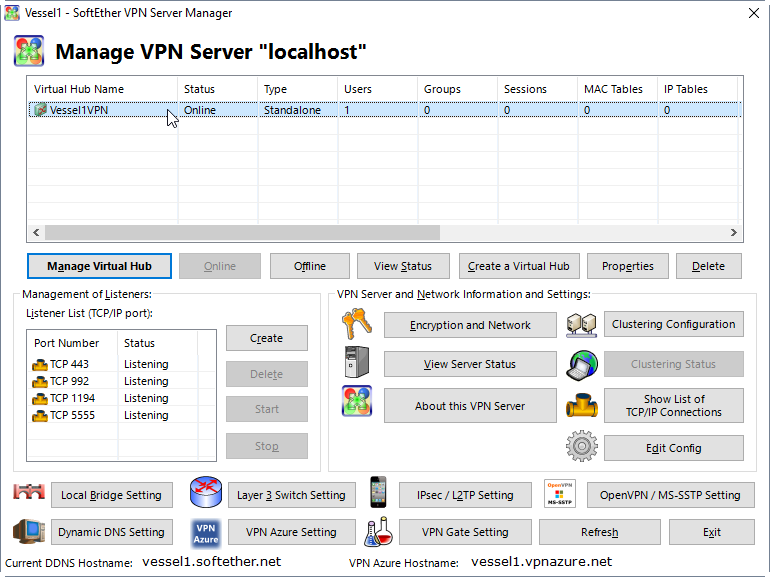Click the icon beside About this VPN Server
The height and width of the screenshot is (577, 770).
[x=357, y=401]
